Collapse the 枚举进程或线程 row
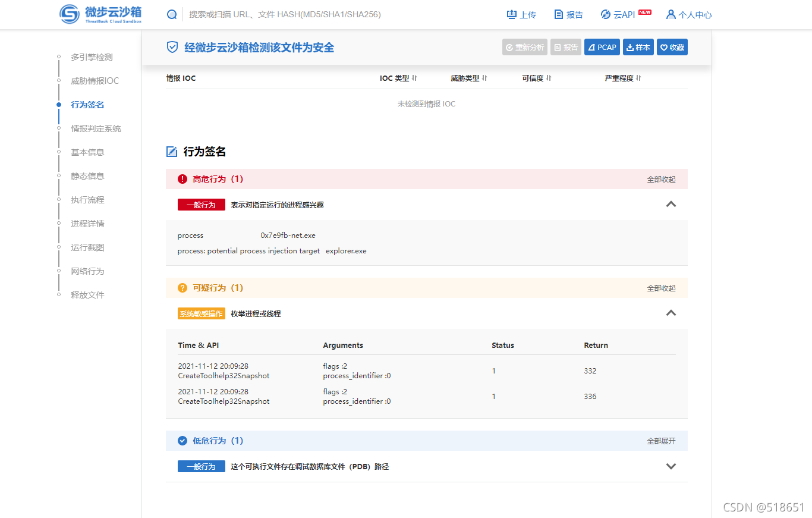The height and width of the screenshot is (518, 812). [671, 313]
